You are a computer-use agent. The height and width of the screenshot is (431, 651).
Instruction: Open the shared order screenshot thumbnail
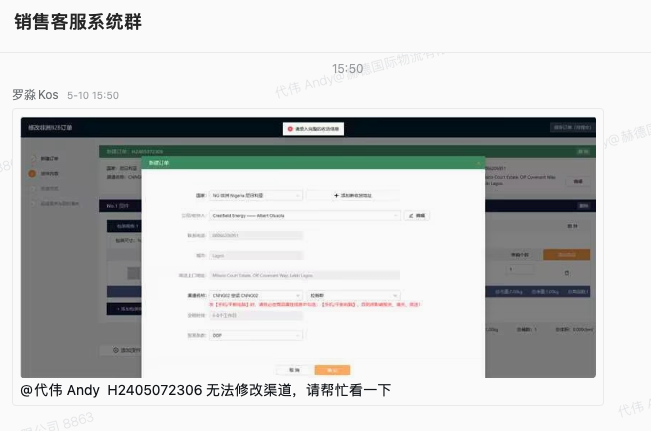click(x=308, y=247)
